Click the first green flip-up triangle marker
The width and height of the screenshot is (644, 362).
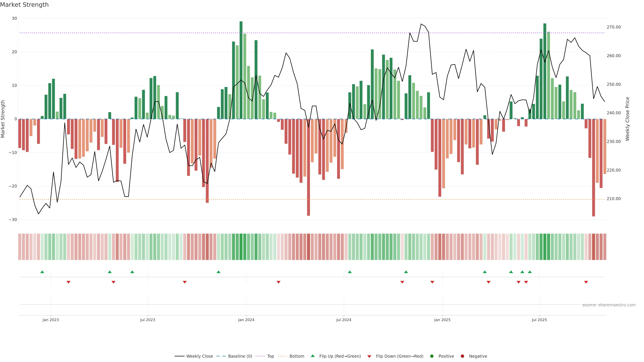[x=42, y=272]
